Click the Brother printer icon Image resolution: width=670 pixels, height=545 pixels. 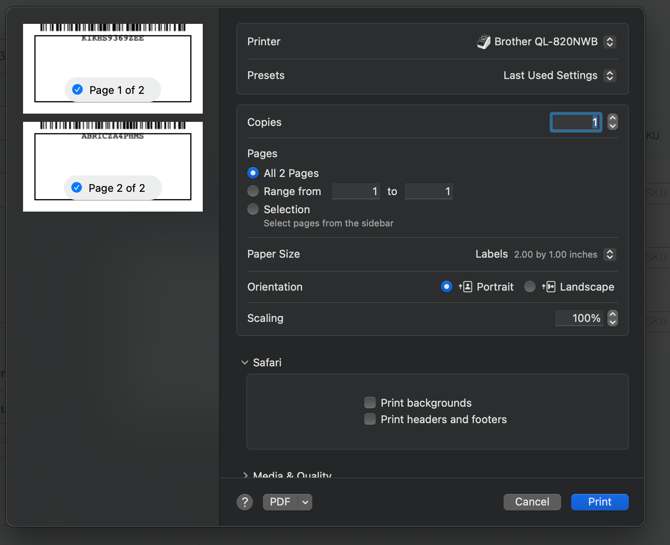pyautogui.click(x=484, y=42)
